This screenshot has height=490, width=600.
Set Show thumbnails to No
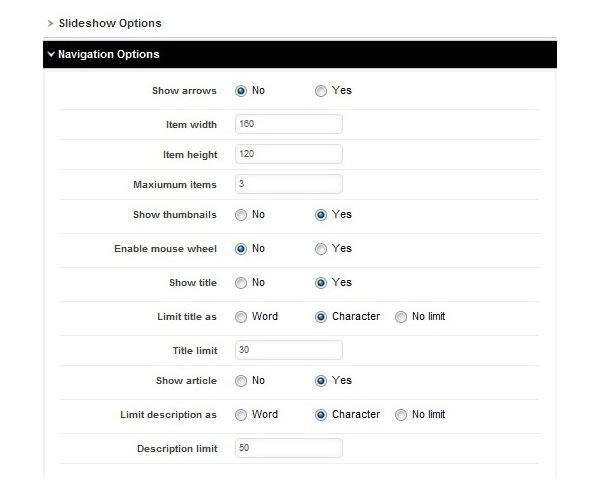241,215
